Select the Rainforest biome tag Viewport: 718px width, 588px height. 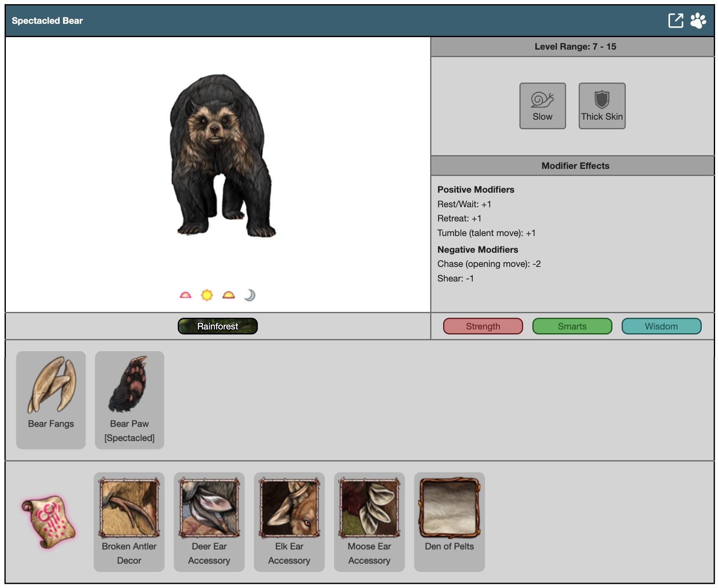click(217, 326)
